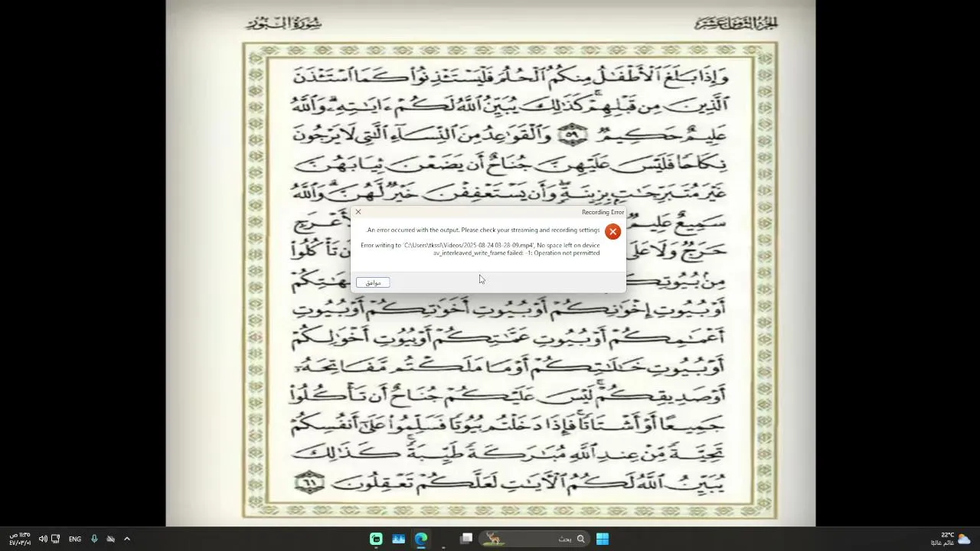Click the disabled network tray icon
The image size is (980, 551).
(110, 539)
